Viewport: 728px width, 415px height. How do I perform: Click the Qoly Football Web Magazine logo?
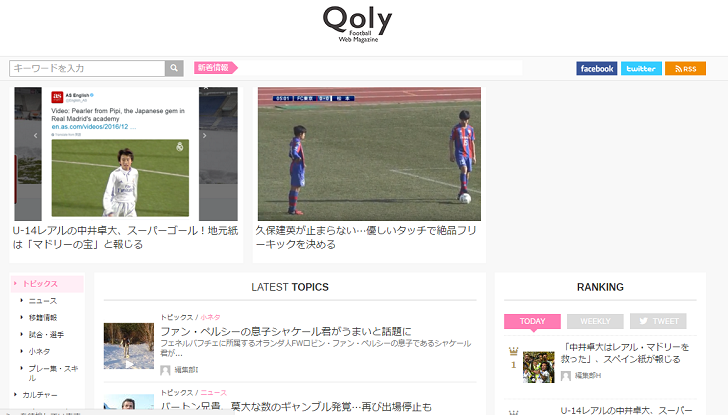(x=358, y=24)
